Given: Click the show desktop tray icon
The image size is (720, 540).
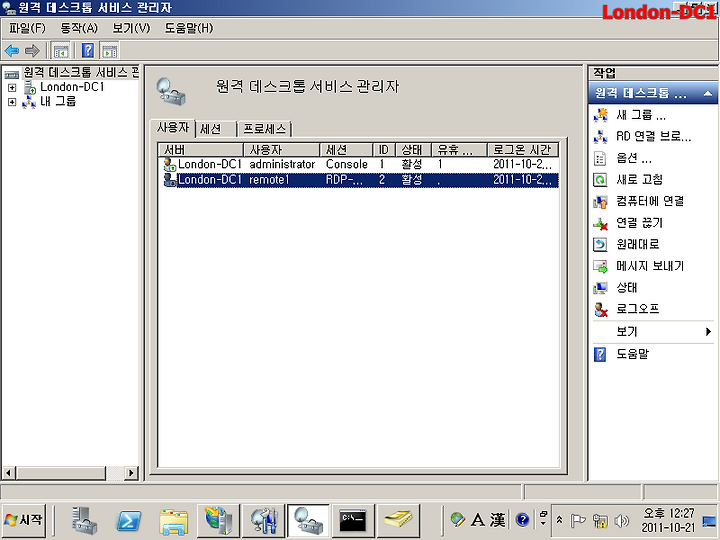Looking at the screenshot, I should (x=710, y=521).
